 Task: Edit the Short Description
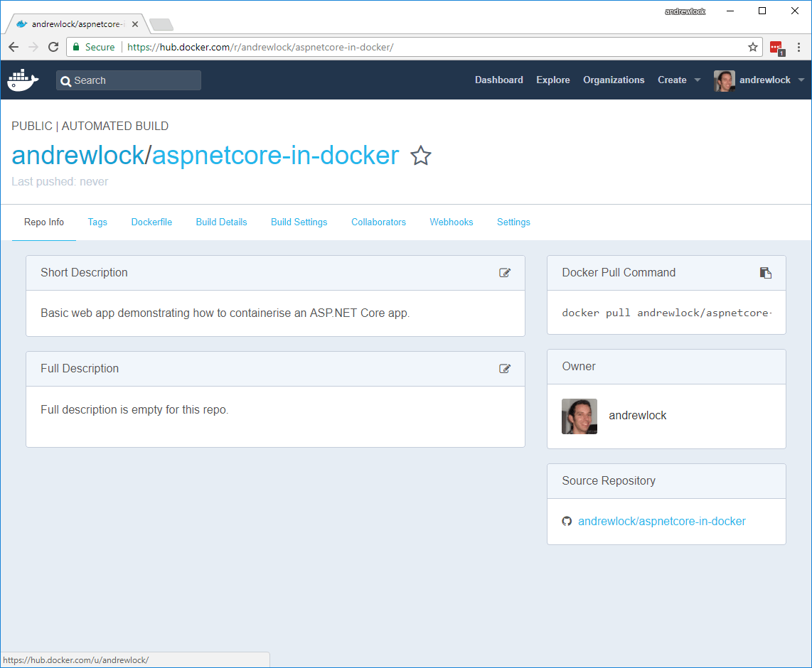[x=504, y=273]
